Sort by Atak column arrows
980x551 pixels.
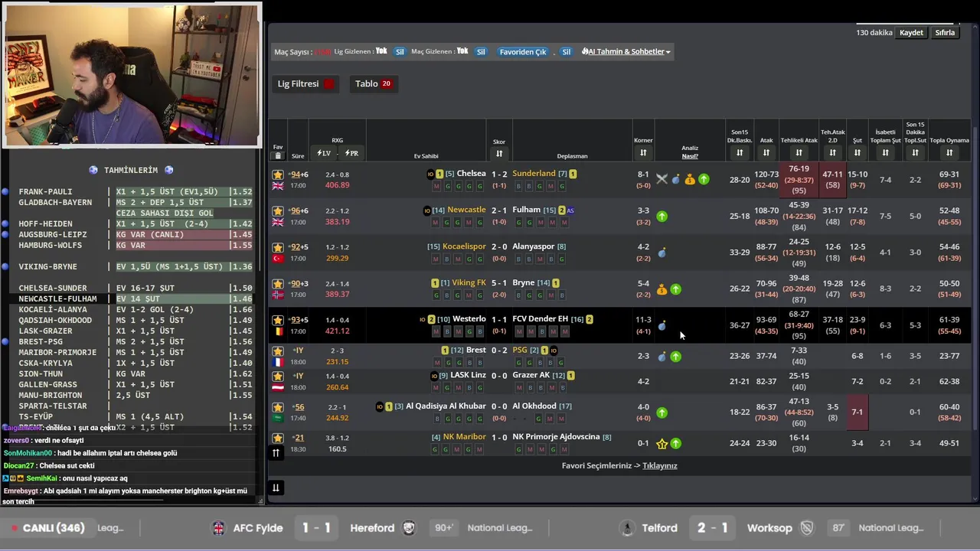tap(766, 153)
